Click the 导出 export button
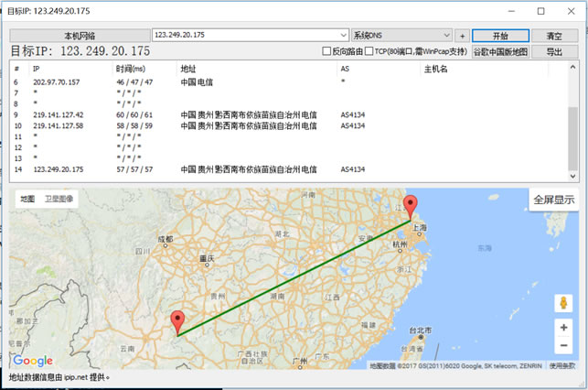588x390 pixels. coord(554,52)
